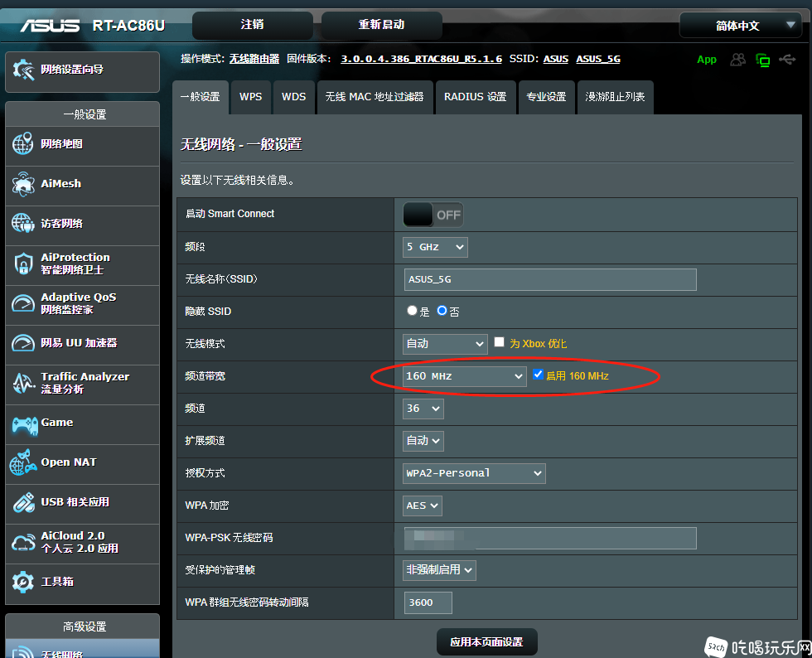This screenshot has width=812, height=658.
Task: Click 应用本页面设置 apply button
Action: click(x=487, y=642)
